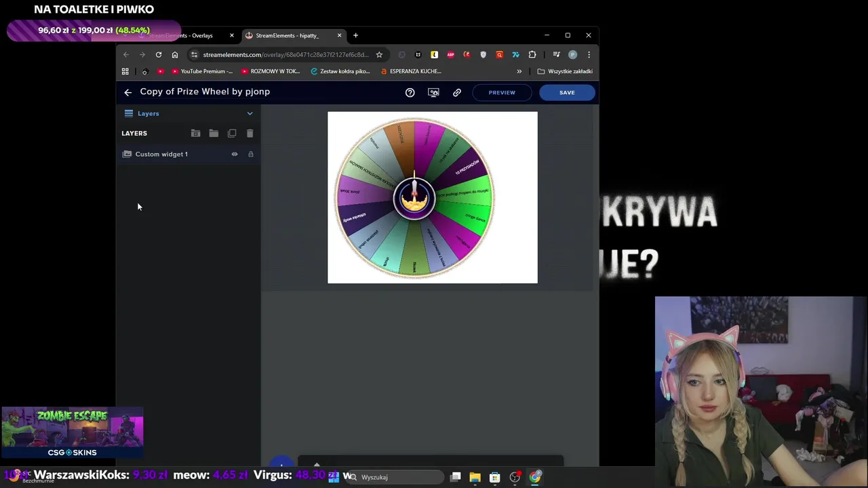Collapse the Layers panel chevron
The height and width of the screenshot is (488, 868).
click(250, 114)
